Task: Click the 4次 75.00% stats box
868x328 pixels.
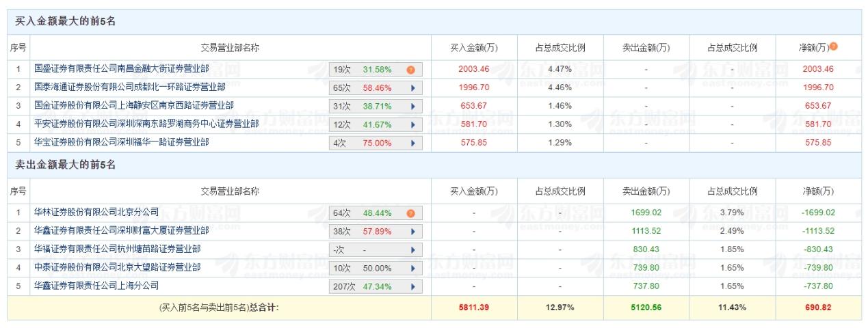Action: 376,143
